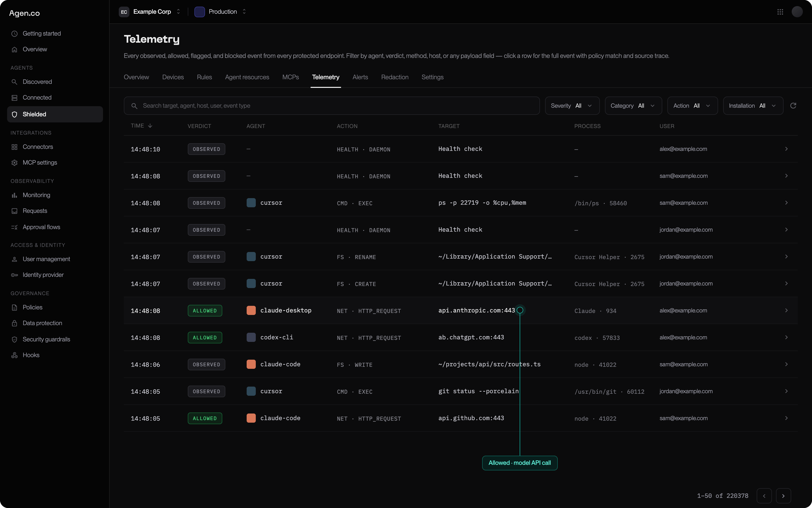Image resolution: width=812 pixels, height=508 pixels.
Task: Click the refresh telemetry icon
Action: 793,105
